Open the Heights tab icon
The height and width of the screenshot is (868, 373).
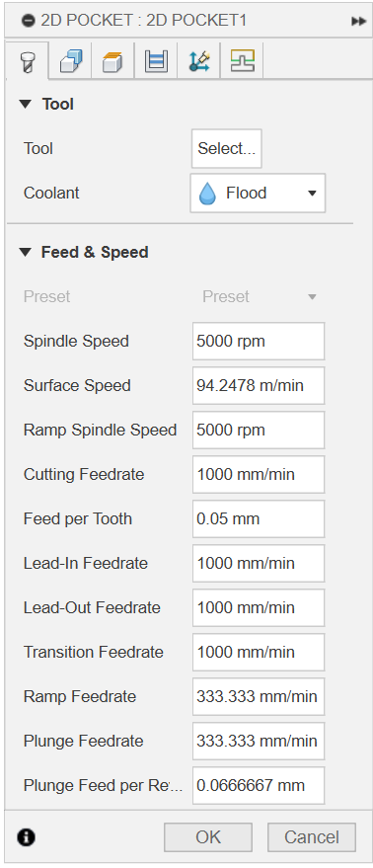pyautogui.click(x=112, y=61)
